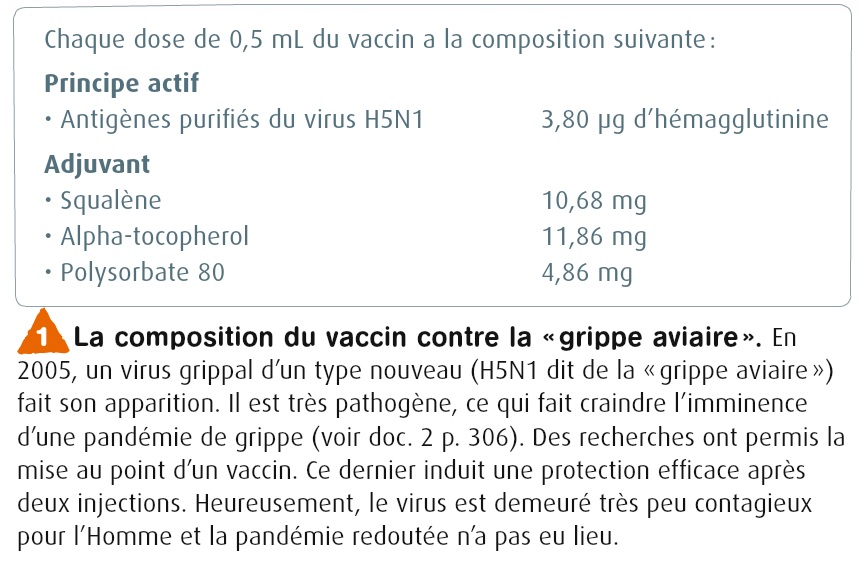The image size is (859, 565).
Task: Select the "11,86 mg" alpha-tocopherol quantity
Action: tap(593, 237)
